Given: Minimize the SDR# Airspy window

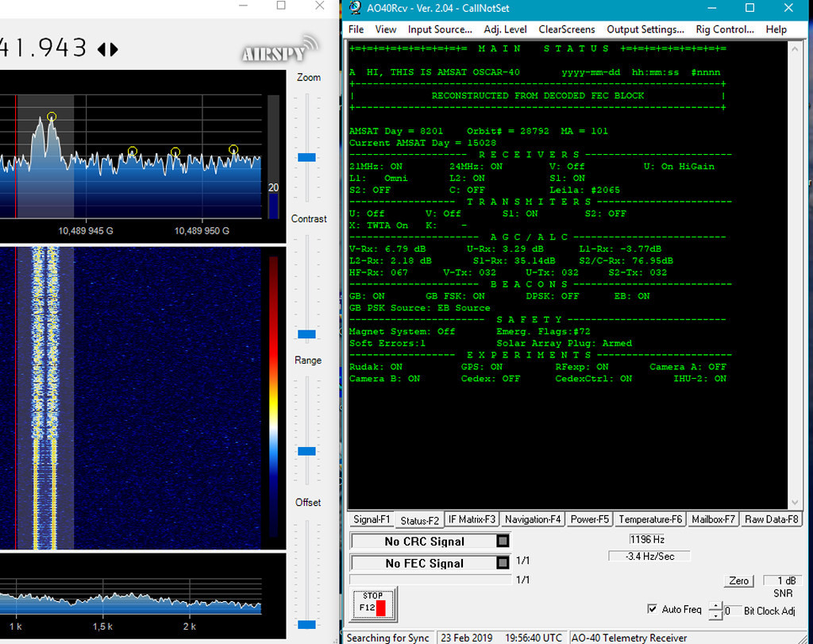Looking at the screenshot, I should [243, 6].
